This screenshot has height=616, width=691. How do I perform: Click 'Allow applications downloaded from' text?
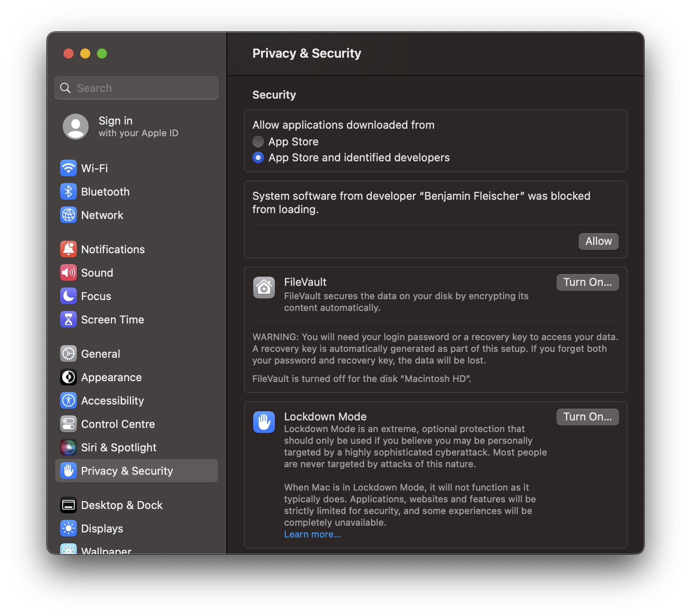(x=343, y=125)
